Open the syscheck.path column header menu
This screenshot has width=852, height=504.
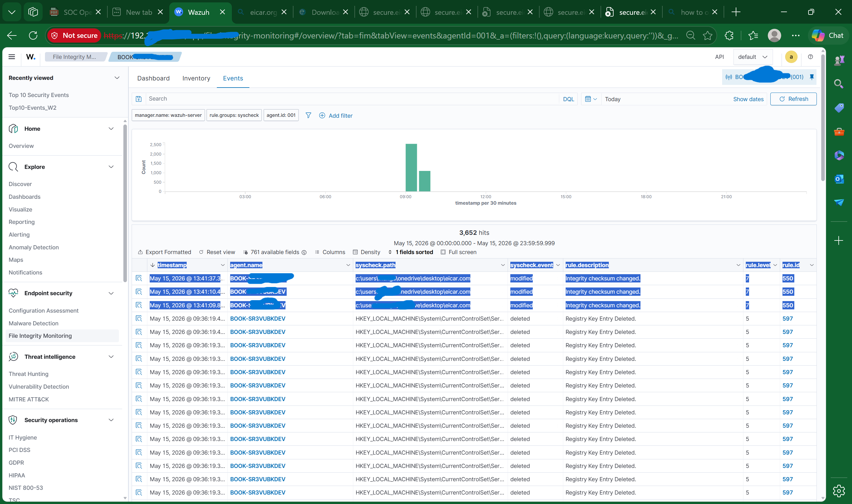click(x=503, y=265)
